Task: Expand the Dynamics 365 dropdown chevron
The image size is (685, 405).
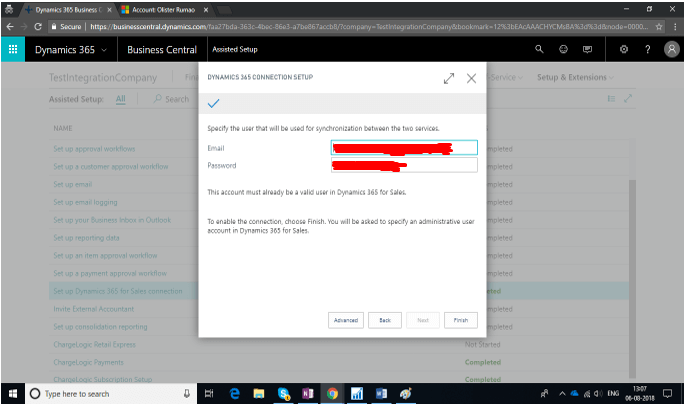Action: pos(104,50)
